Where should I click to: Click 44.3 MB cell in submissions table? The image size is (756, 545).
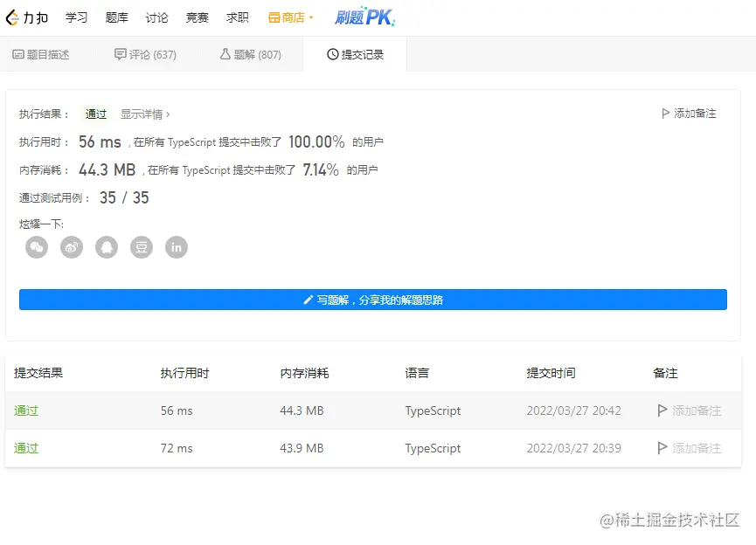click(x=302, y=410)
